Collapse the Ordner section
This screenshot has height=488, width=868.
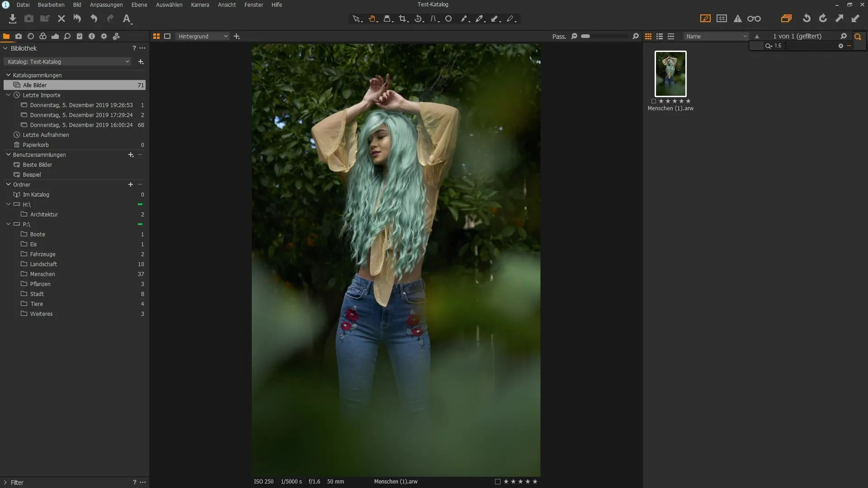[8, 184]
